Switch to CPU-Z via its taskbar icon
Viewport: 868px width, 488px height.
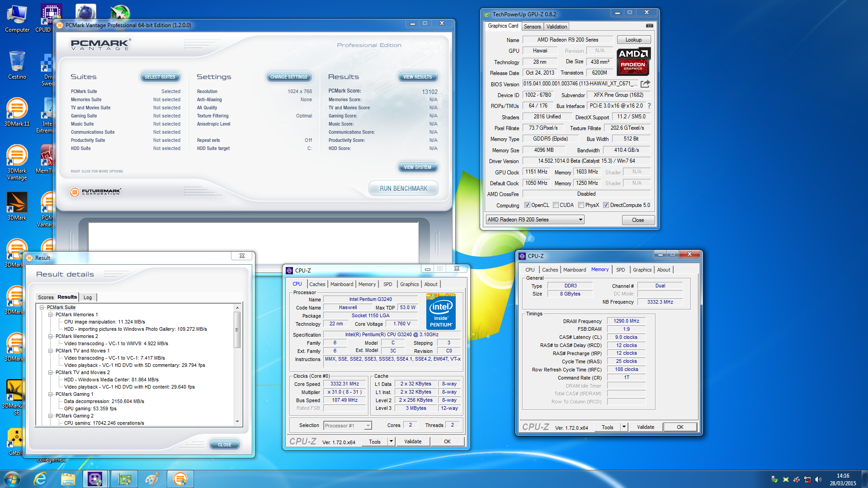[95, 479]
